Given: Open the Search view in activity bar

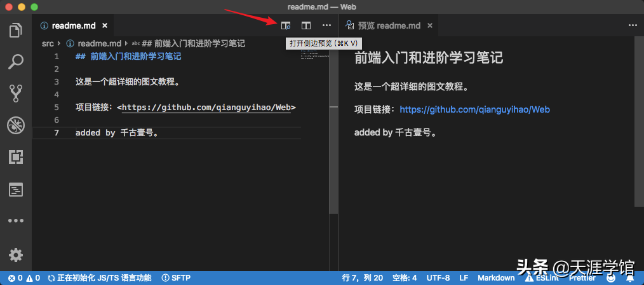Looking at the screenshot, I should (x=16, y=62).
